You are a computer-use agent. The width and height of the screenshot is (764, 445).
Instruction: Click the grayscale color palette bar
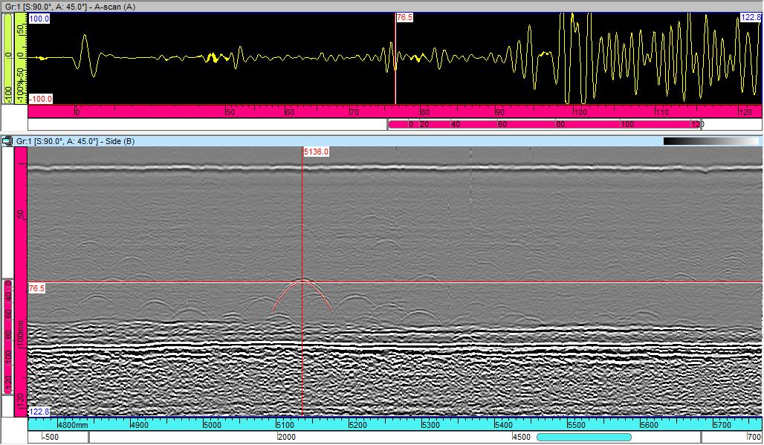[x=711, y=142]
